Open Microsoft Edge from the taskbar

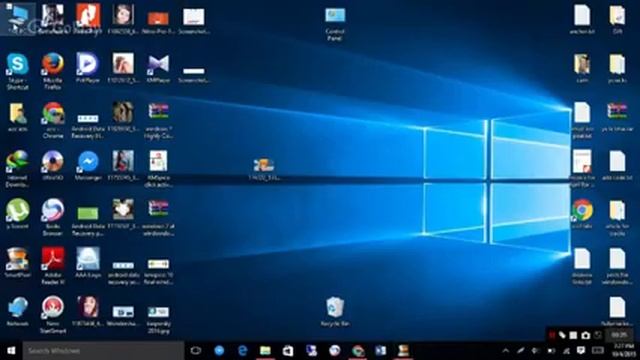(x=243, y=351)
